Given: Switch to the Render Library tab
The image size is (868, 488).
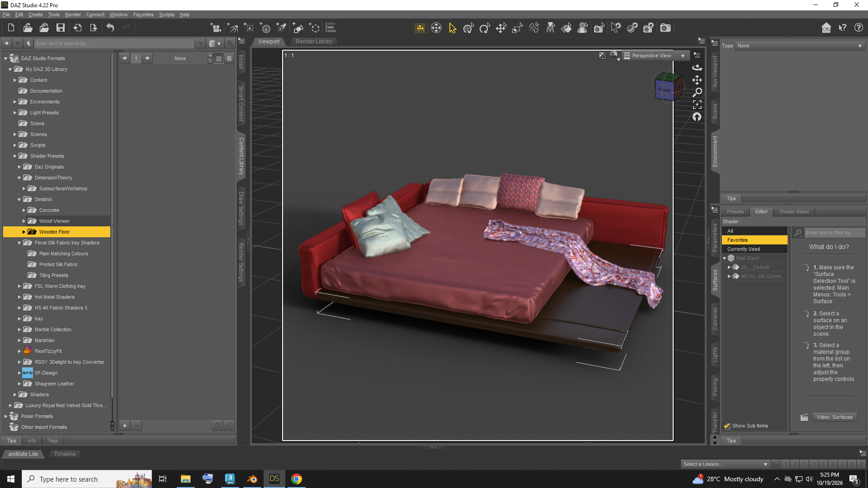Looking at the screenshot, I should click(314, 41).
